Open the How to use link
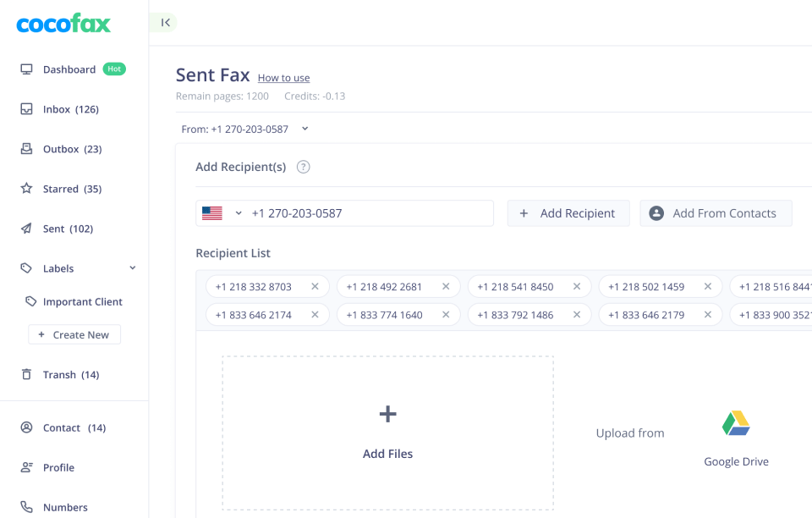The width and height of the screenshot is (812, 518). tap(284, 78)
